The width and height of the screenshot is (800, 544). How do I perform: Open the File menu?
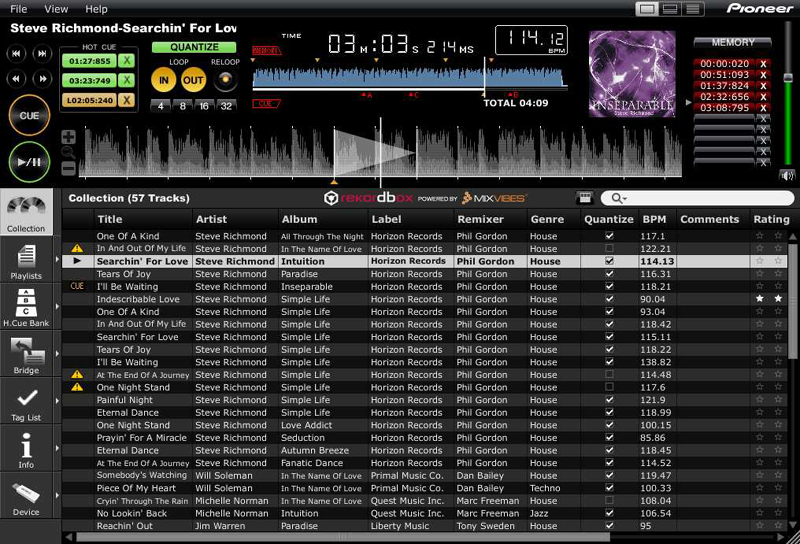(x=18, y=9)
